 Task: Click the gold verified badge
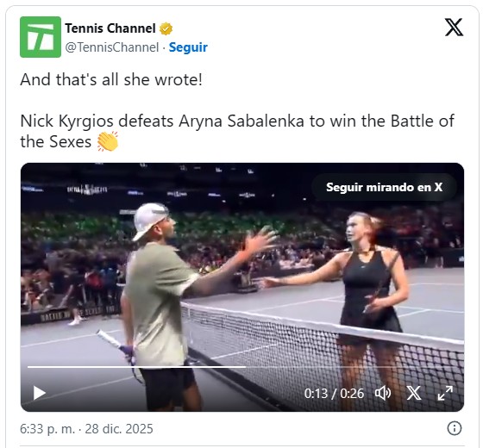click(166, 28)
